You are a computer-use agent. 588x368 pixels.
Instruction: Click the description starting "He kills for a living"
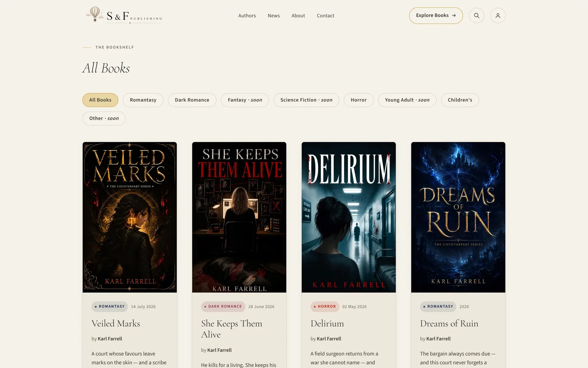pyautogui.click(x=239, y=365)
